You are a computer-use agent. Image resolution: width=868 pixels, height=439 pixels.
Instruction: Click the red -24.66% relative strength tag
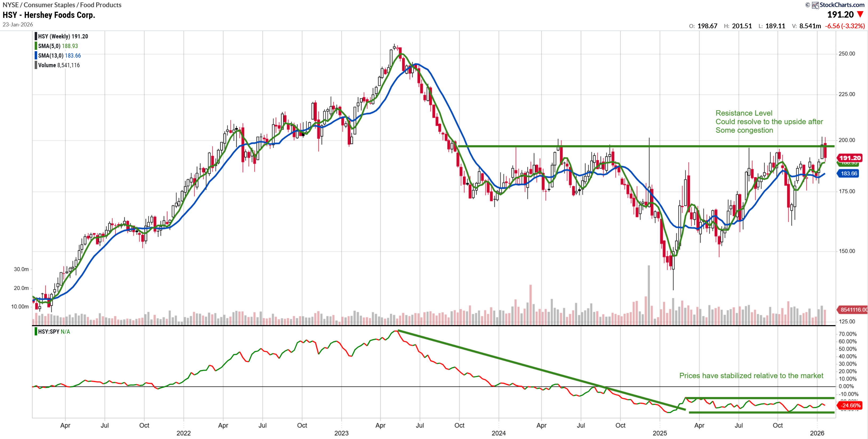coord(850,406)
